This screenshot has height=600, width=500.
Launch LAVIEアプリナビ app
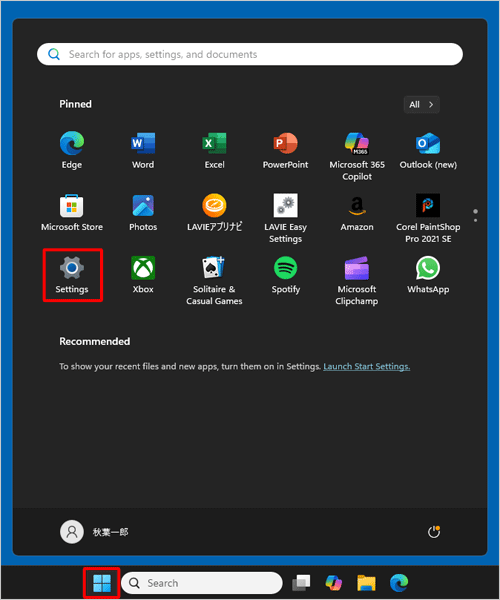(214, 213)
